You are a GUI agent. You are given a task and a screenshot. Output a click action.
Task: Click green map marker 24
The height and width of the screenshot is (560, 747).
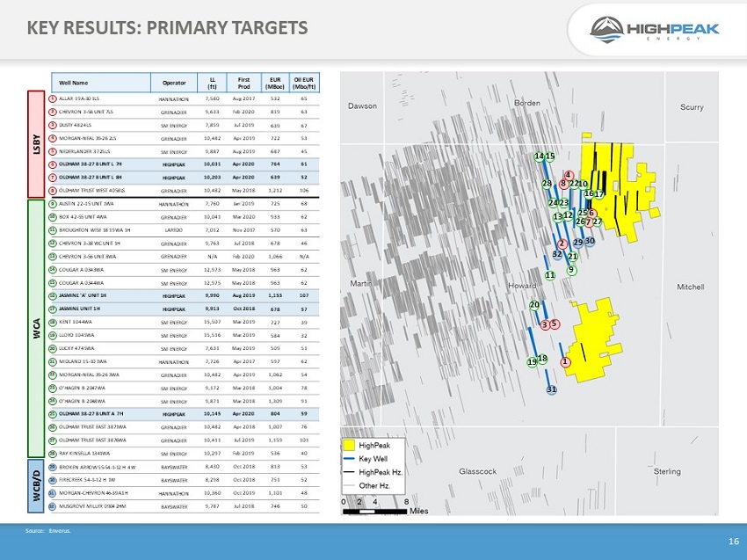pos(553,203)
